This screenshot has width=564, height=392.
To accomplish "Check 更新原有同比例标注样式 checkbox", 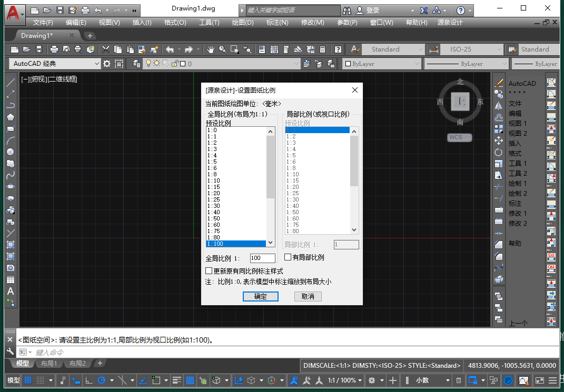I will (209, 270).
